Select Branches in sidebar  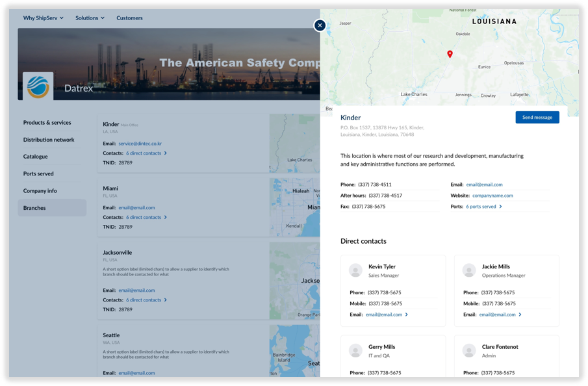(52, 208)
